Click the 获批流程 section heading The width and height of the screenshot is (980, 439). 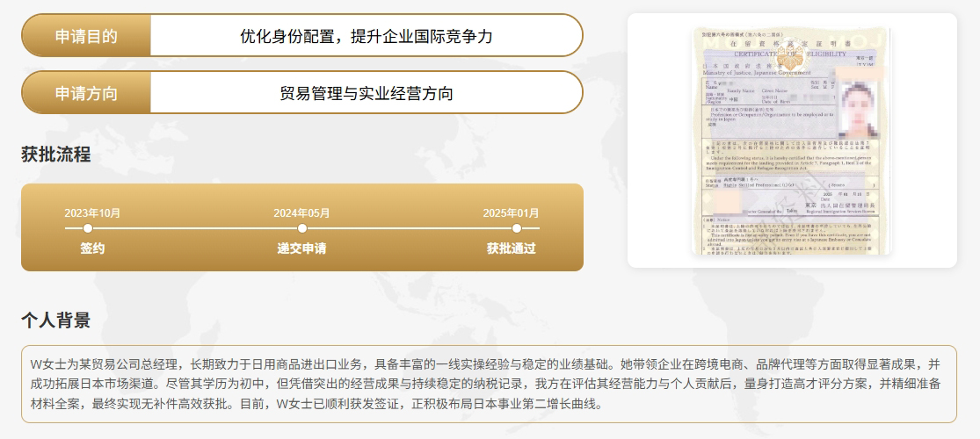[56, 155]
